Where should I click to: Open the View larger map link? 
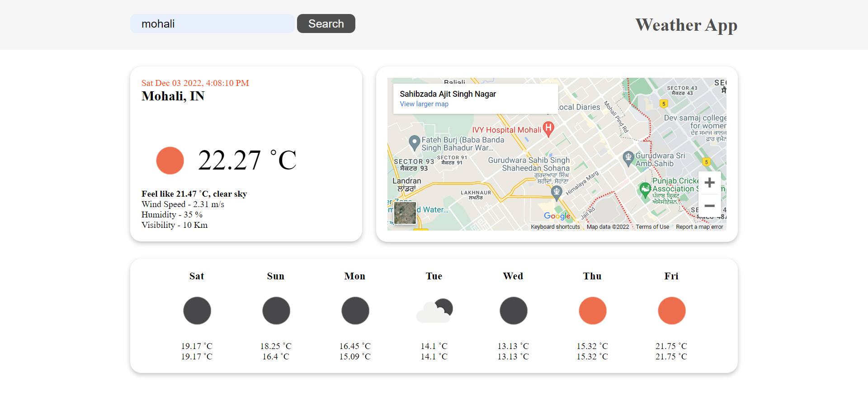point(424,104)
